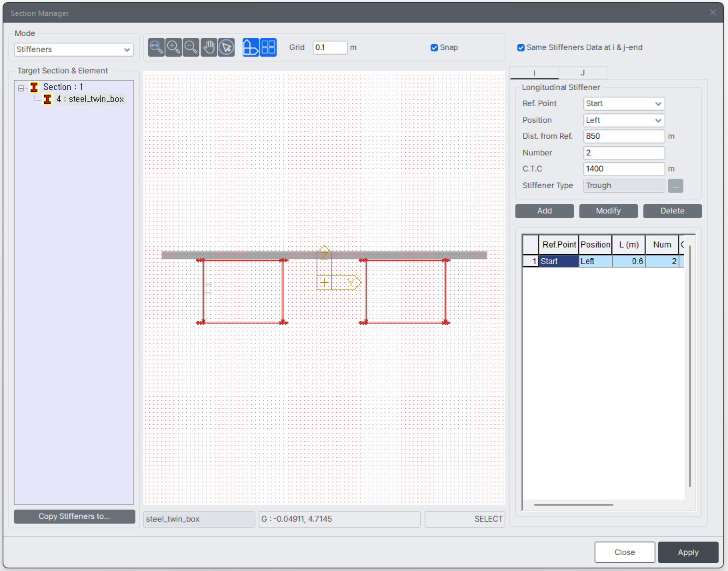The width and height of the screenshot is (728, 571).
Task: Select the 4 : steel_twin_box tree item
Action: tap(90, 99)
